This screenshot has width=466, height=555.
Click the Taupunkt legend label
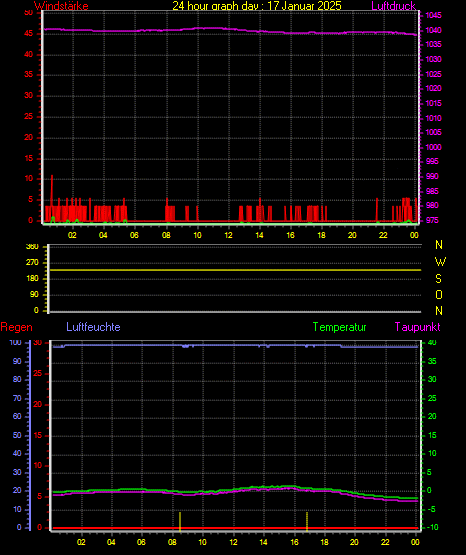418,327
